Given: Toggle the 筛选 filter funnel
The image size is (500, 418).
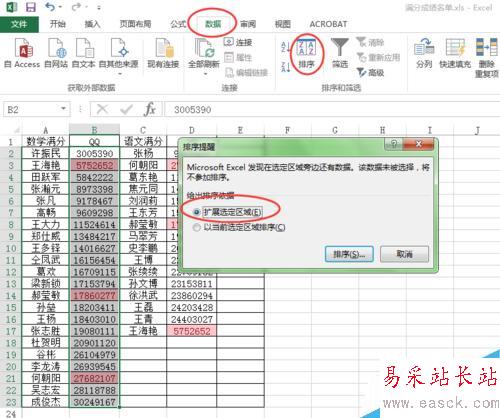Looking at the screenshot, I should [340, 53].
